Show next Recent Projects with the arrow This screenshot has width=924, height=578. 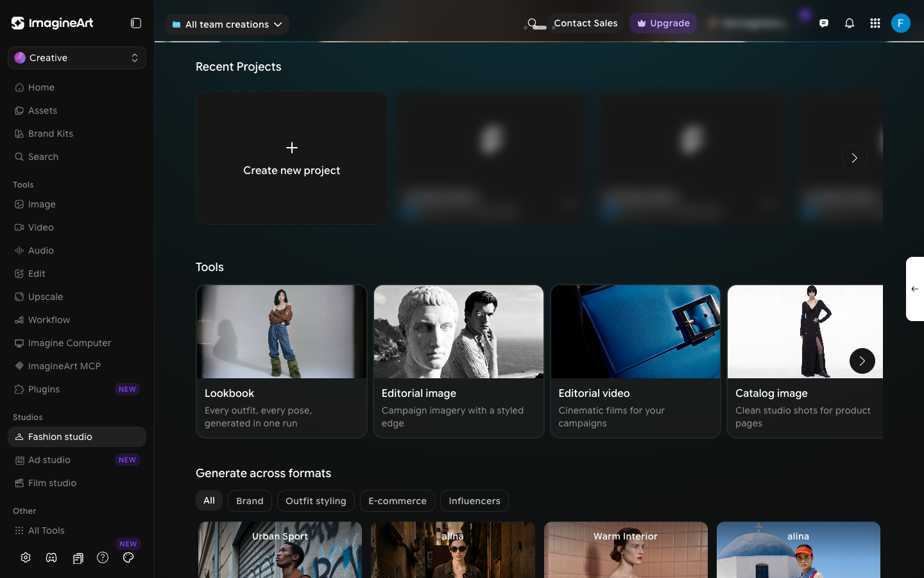[x=855, y=158]
